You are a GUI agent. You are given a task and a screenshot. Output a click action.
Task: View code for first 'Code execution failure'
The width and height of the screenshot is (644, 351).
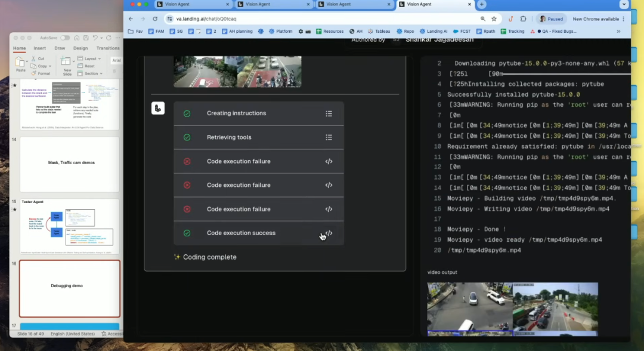tap(329, 161)
